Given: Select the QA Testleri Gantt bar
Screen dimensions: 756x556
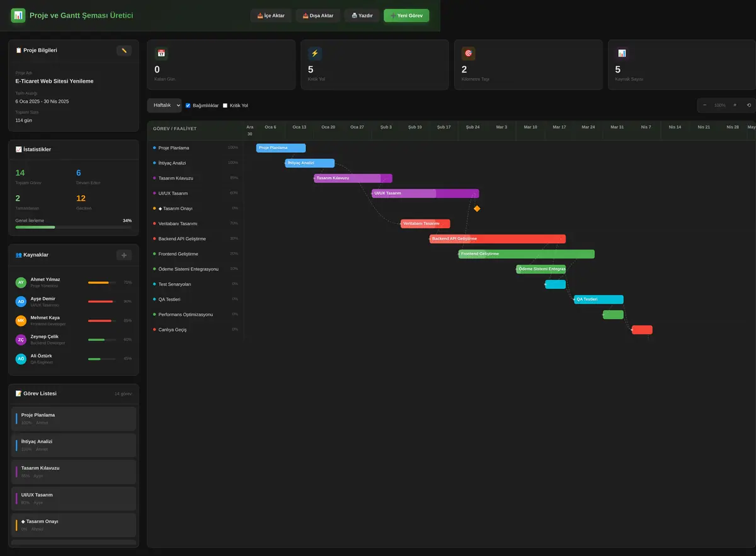Looking at the screenshot, I should click(598, 299).
